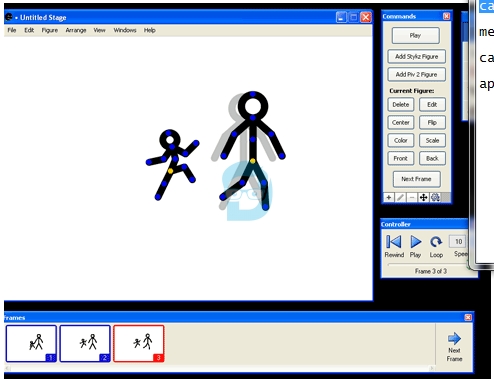The image size is (494, 381).
Task: Flip the current figure
Action: click(432, 123)
